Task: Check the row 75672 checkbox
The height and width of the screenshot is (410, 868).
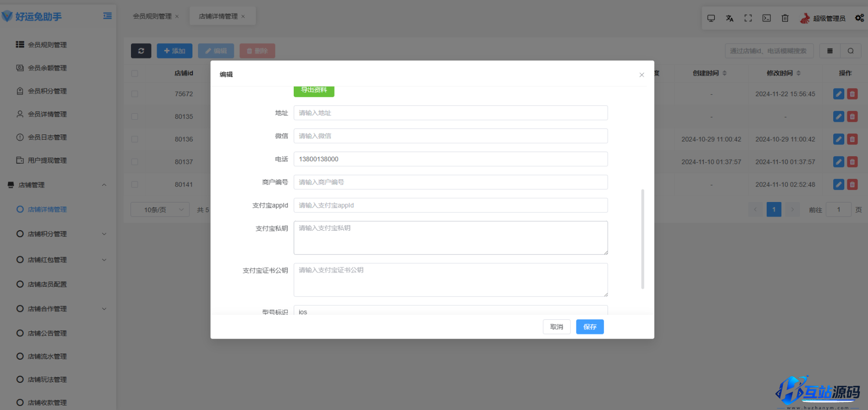Action: click(135, 94)
